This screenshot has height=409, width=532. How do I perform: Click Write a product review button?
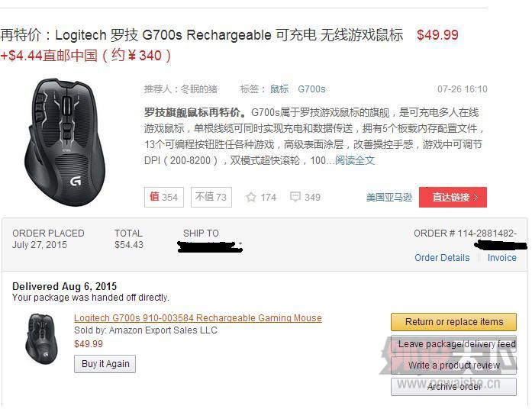[453, 366]
